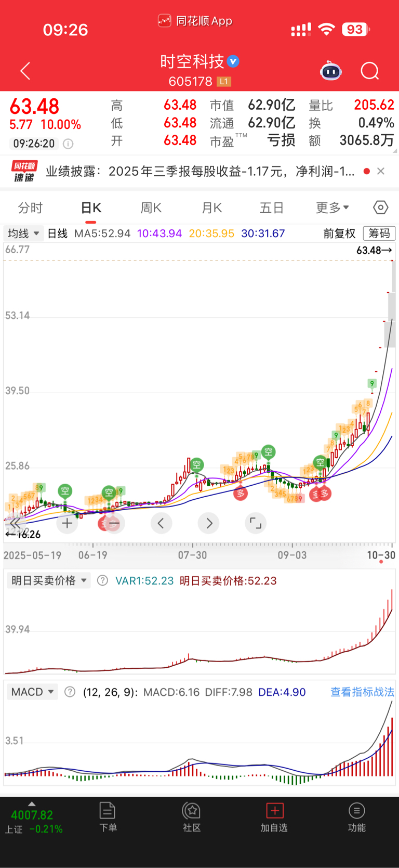Zoom out chart with minus button

point(114,523)
